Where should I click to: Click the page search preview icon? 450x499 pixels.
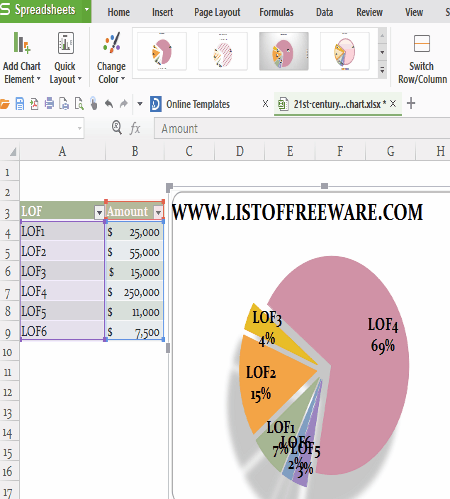pos(79,104)
